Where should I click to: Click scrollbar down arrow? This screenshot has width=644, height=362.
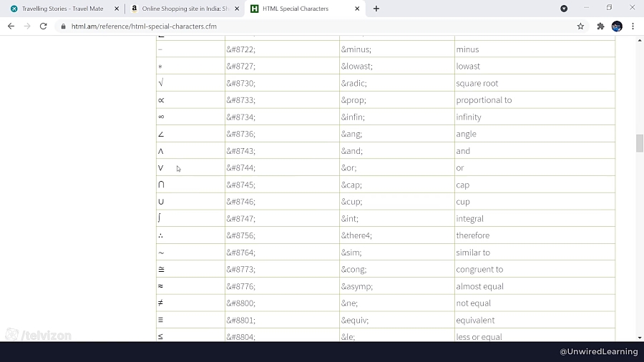click(640, 337)
